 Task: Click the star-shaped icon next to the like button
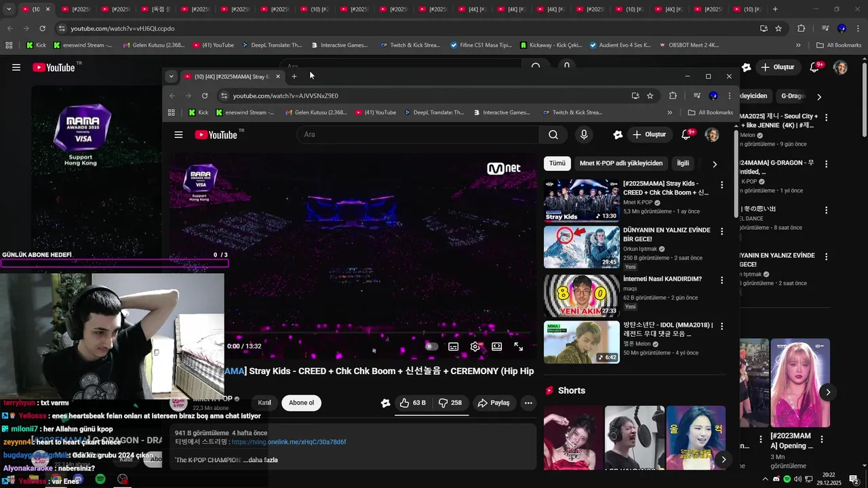[x=385, y=403]
